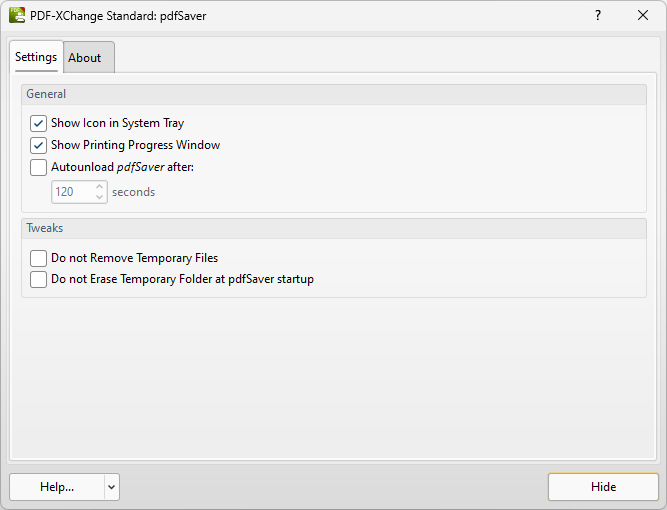
Task: Select the Settings tab
Action: 36,57
